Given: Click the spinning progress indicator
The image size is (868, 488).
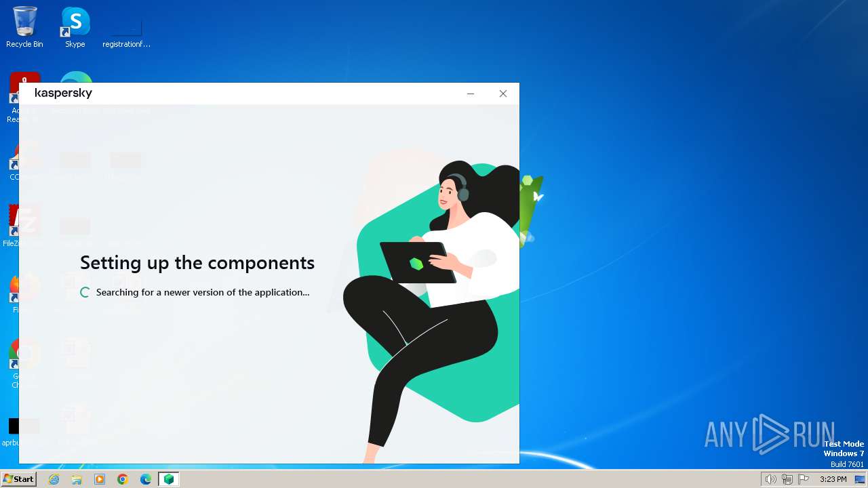Looking at the screenshot, I should coord(85,292).
